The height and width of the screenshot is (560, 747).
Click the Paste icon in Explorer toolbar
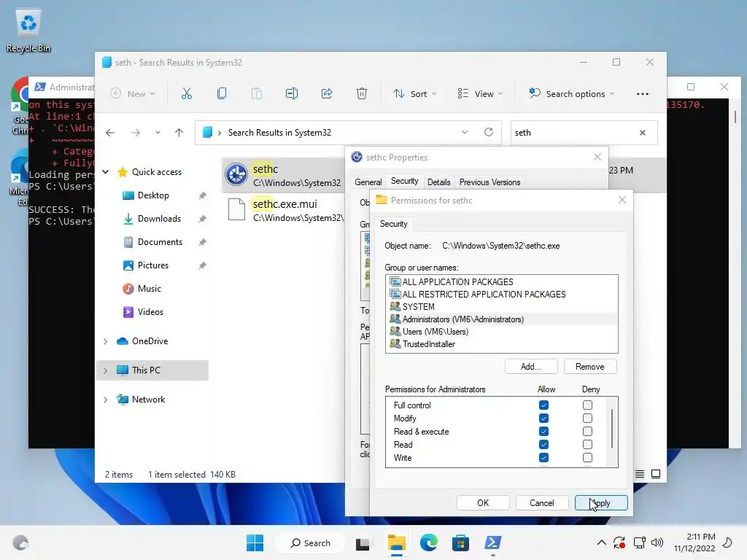pyautogui.click(x=256, y=94)
